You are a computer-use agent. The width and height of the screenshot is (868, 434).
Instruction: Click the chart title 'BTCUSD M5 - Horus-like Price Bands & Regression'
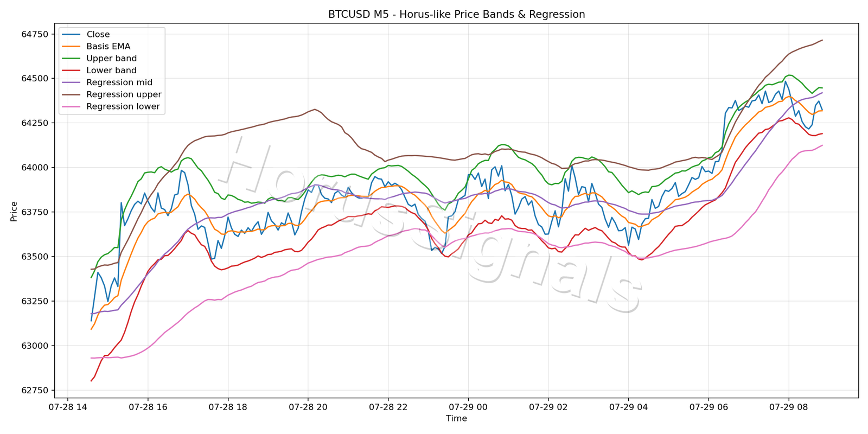click(x=456, y=14)
